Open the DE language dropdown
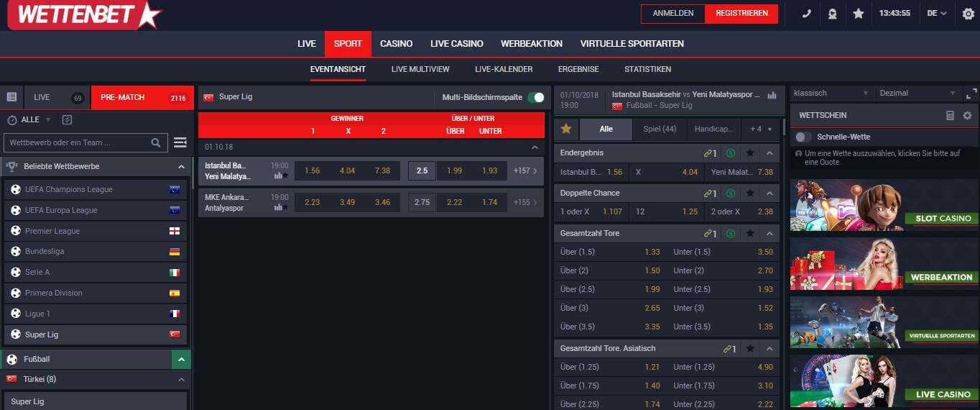Image resolution: width=980 pixels, height=410 pixels. click(937, 13)
